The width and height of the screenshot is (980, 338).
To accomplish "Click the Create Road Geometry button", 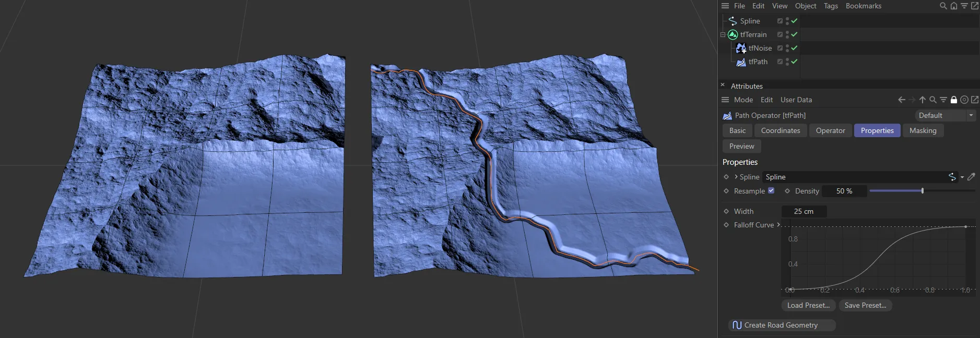I will coord(781,325).
